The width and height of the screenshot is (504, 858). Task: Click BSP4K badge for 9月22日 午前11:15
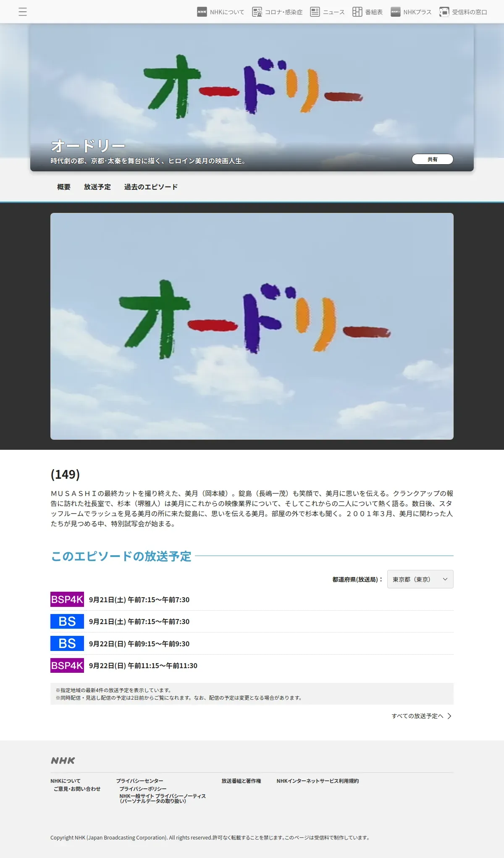[67, 665]
